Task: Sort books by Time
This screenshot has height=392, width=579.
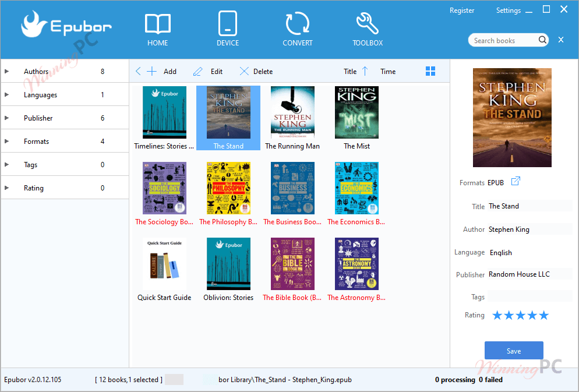Action: [388, 71]
